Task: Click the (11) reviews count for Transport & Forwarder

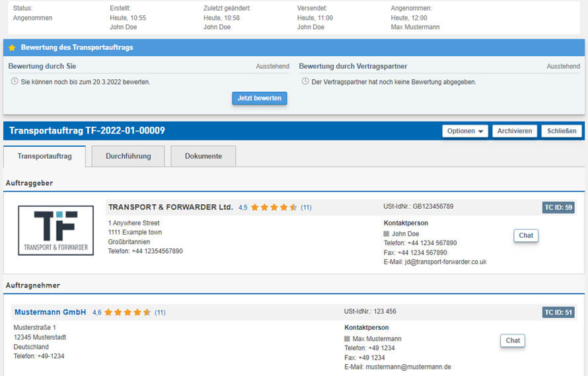Action: 306,207
